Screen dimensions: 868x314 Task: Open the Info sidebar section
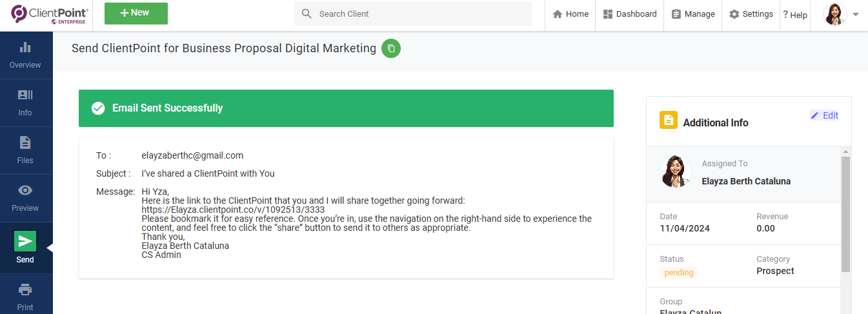point(25,103)
